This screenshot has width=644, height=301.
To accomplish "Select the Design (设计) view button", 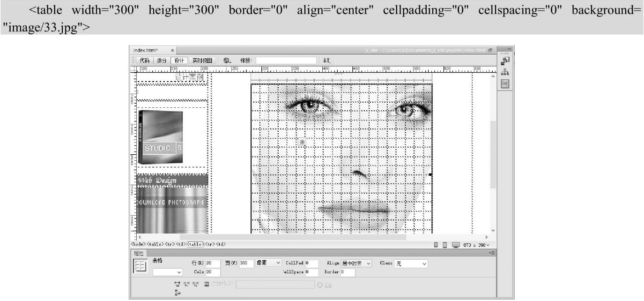I will (x=178, y=60).
